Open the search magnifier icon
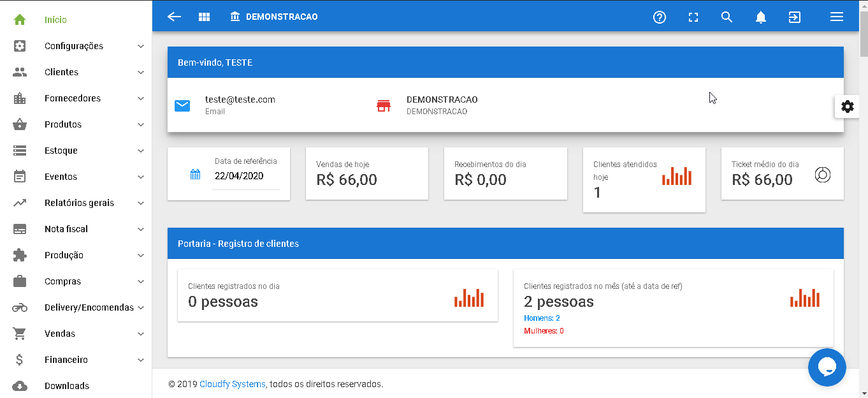The image size is (868, 398). (x=727, y=17)
